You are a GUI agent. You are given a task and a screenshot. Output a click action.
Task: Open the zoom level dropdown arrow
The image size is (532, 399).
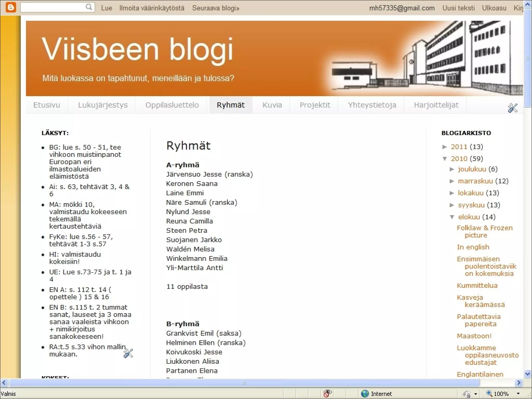(518, 394)
